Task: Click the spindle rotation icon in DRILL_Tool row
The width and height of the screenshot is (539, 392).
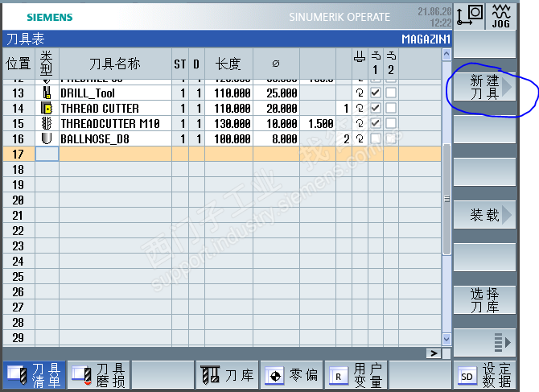Action: pyautogui.click(x=360, y=93)
